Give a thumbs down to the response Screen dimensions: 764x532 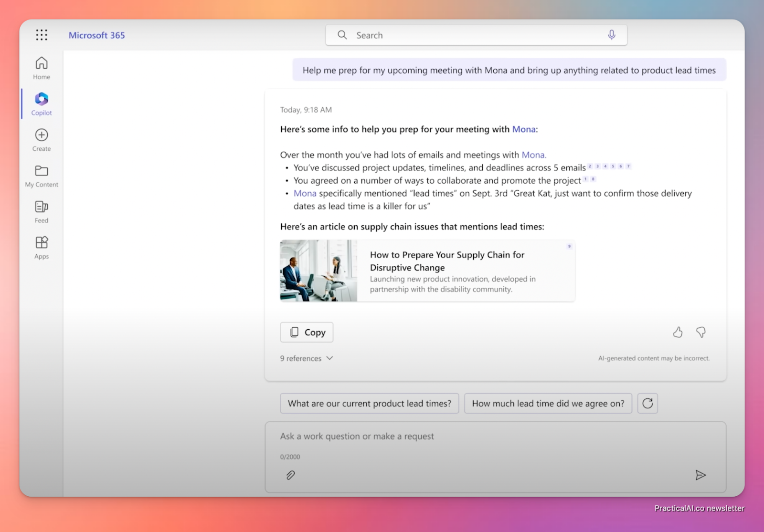pyautogui.click(x=701, y=332)
